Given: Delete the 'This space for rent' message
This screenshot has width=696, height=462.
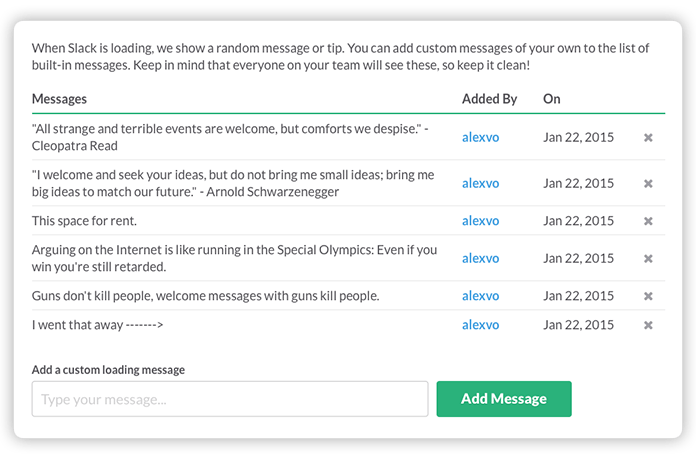Looking at the screenshot, I should pos(648,221).
